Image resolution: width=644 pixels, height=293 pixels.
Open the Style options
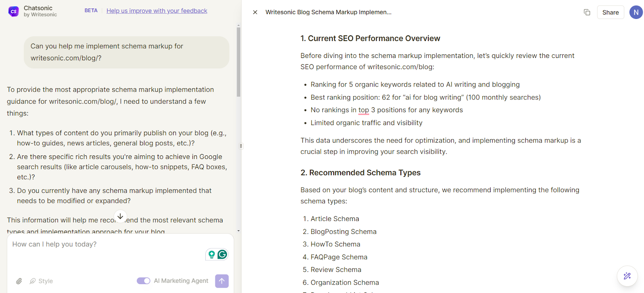pyautogui.click(x=41, y=281)
